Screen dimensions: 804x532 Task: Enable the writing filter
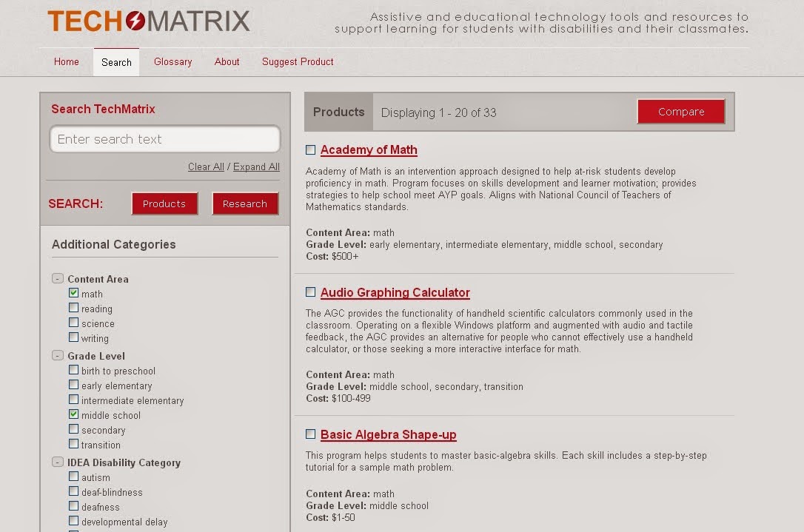(x=73, y=337)
